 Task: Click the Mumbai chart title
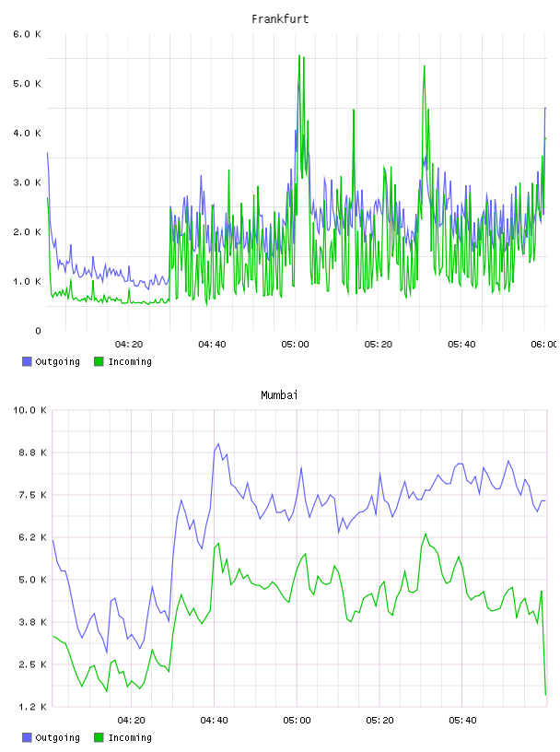279,395
